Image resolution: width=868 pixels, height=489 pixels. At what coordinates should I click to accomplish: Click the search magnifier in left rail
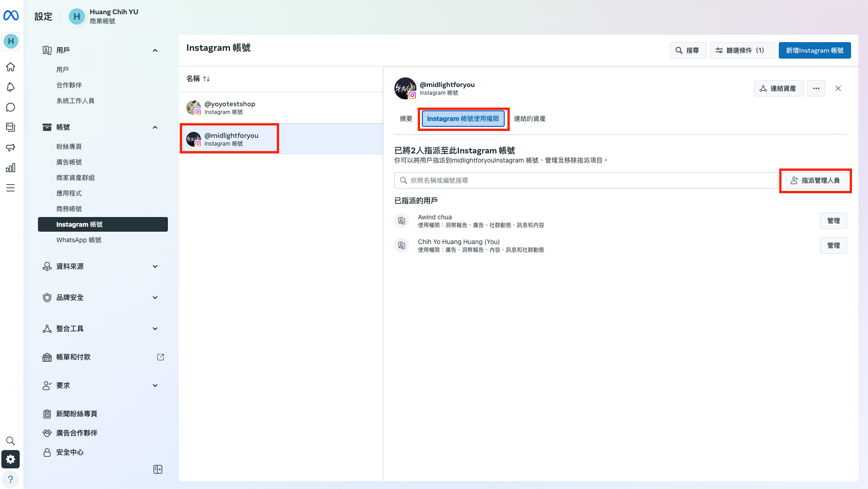11,441
